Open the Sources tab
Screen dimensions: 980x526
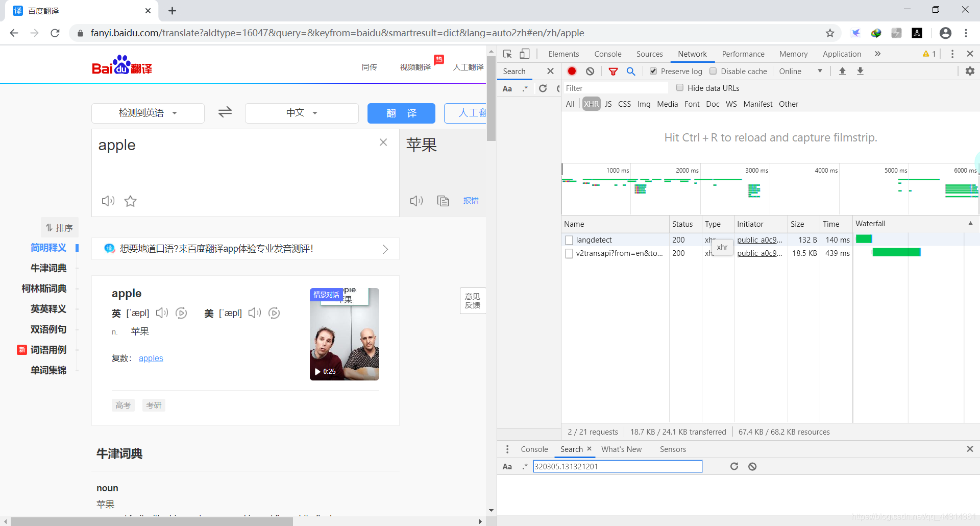click(x=649, y=54)
